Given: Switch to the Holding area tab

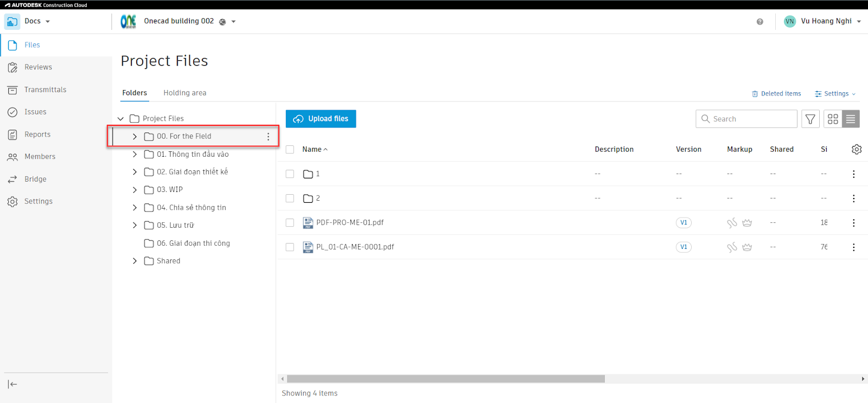Looking at the screenshot, I should coord(185,93).
